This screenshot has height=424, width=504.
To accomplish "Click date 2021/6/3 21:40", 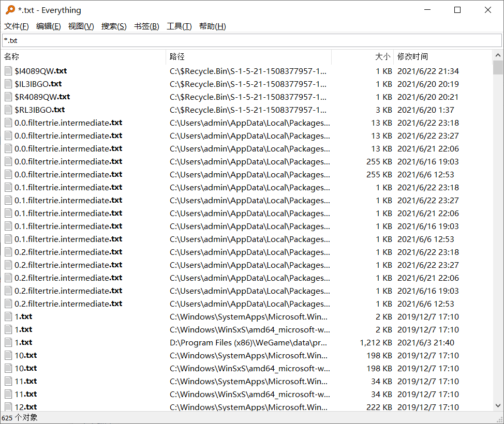I will 425,342.
